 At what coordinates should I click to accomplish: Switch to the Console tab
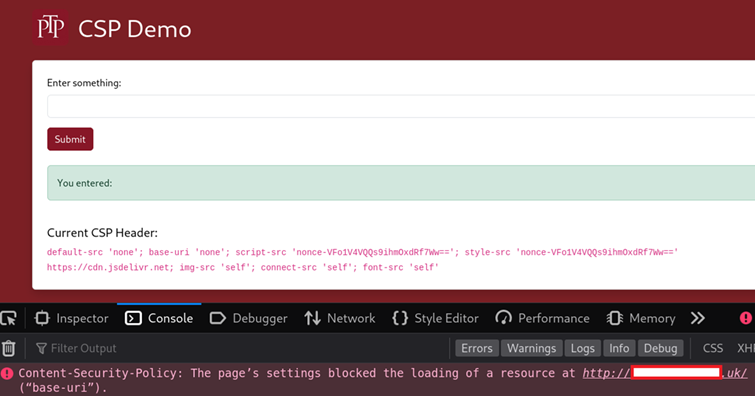coord(159,318)
